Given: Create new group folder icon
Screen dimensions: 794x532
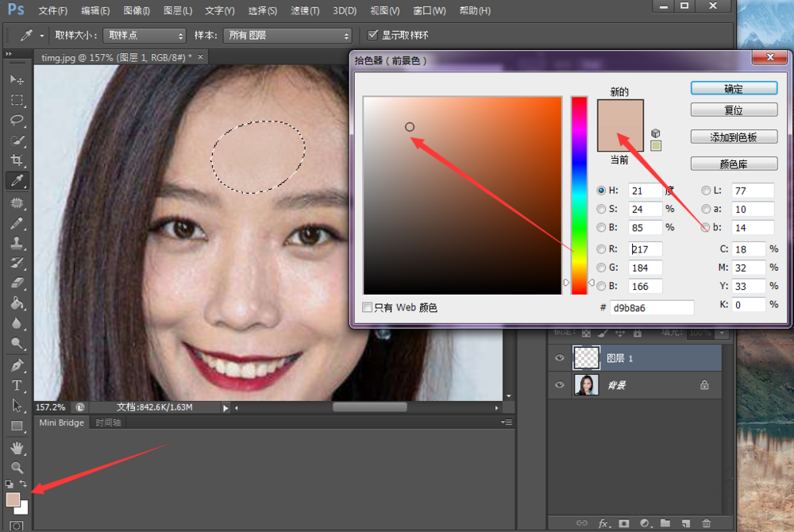Looking at the screenshot, I should (x=665, y=523).
